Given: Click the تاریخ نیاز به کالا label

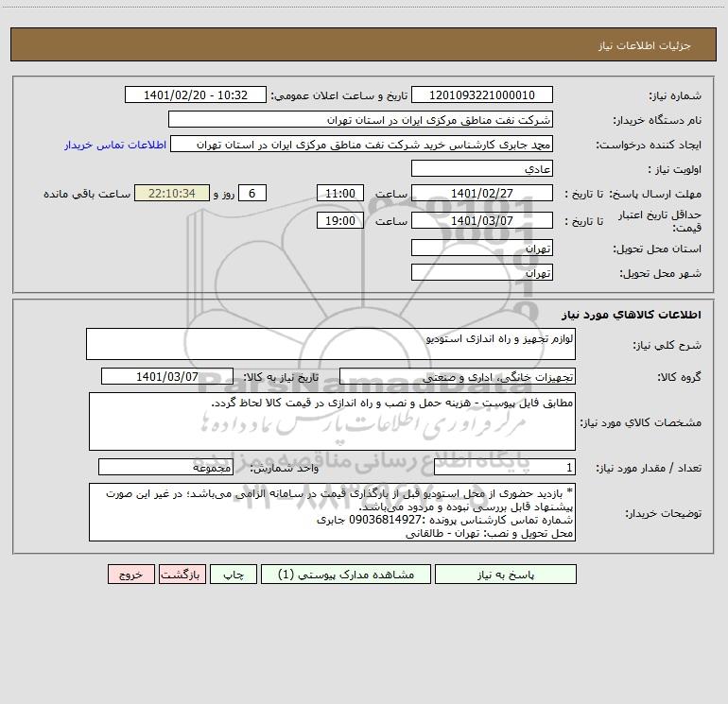Looking at the screenshot, I should point(281,377).
